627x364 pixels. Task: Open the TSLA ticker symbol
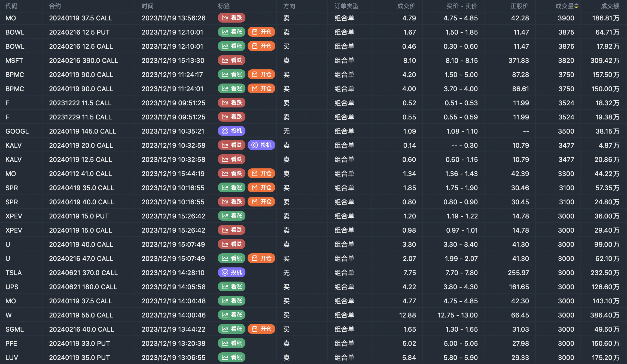point(14,273)
